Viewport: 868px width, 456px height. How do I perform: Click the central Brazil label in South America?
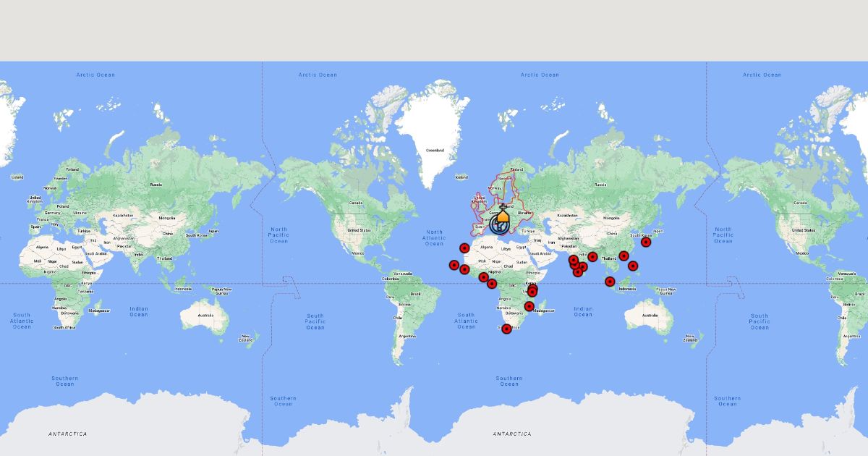pos(415,294)
